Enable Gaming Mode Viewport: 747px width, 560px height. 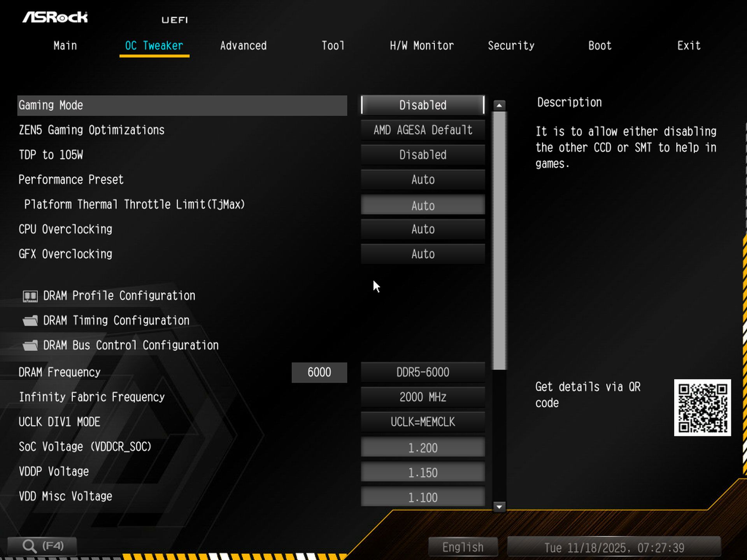tap(422, 105)
